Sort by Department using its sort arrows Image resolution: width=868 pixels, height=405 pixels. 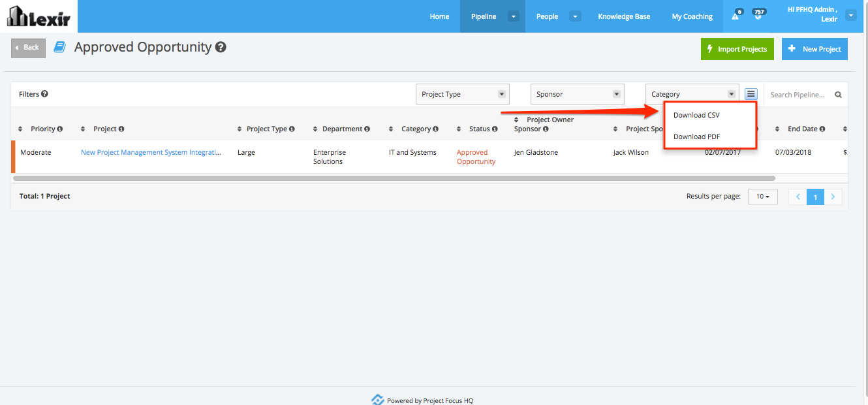pos(316,129)
